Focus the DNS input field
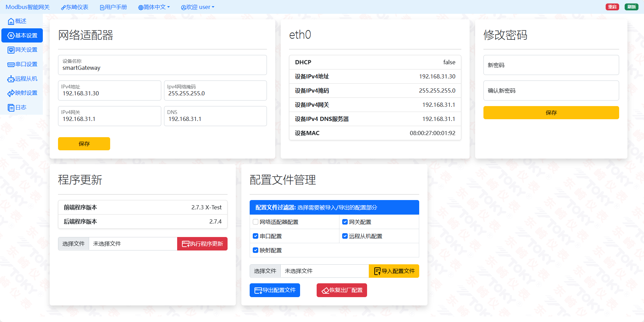644x322 pixels. click(215, 116)
